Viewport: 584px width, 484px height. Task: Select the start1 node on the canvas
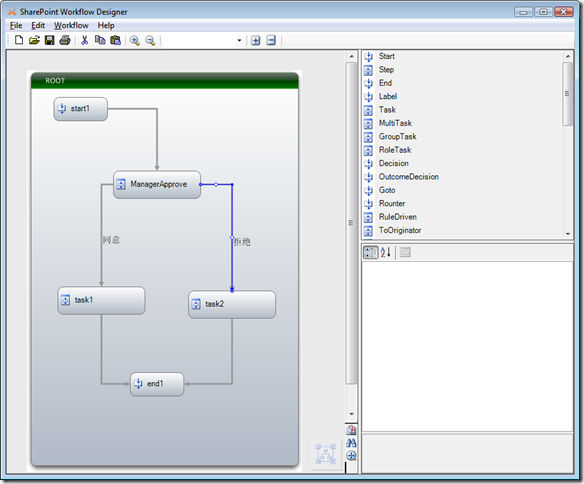pyautogui.click(x=81, y=109)
